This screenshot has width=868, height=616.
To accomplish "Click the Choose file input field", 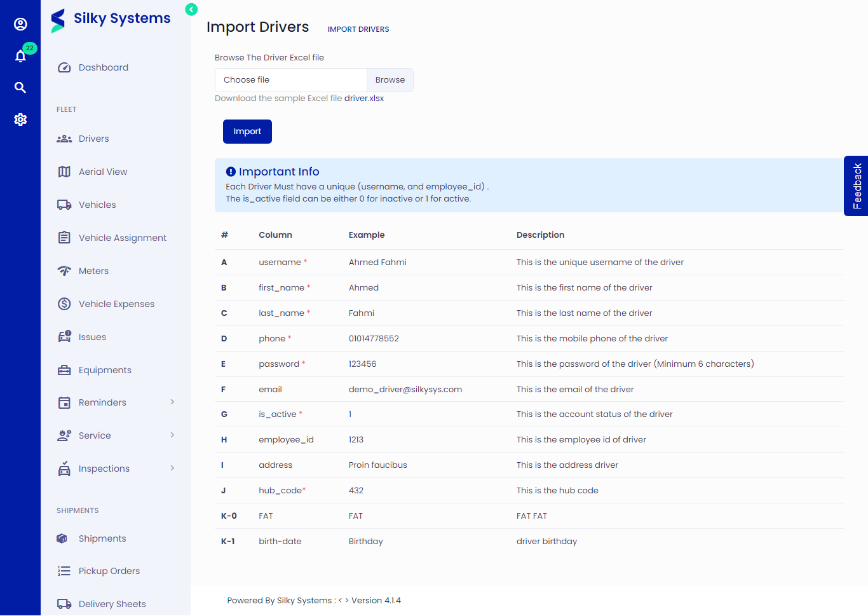I will click(290, 79).
